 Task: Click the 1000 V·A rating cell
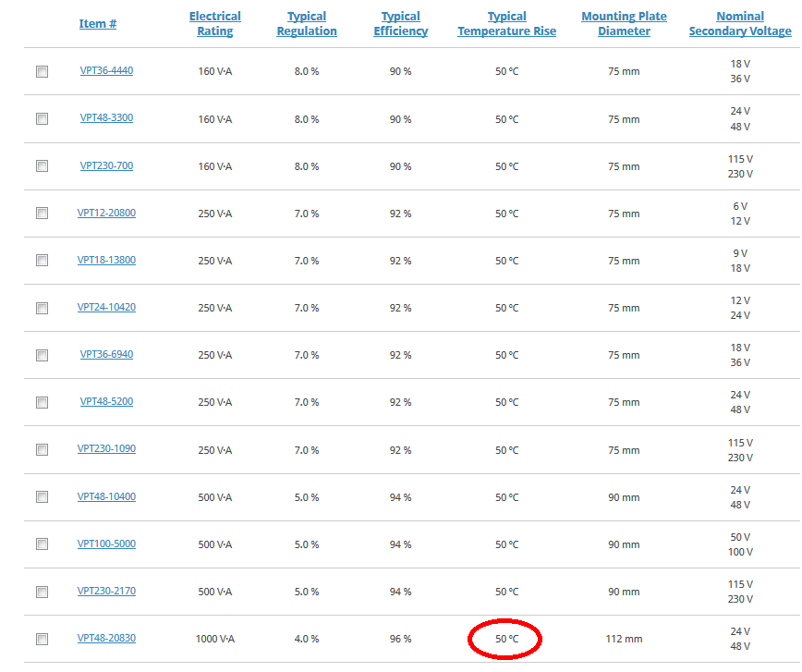[x=214, y=639]
